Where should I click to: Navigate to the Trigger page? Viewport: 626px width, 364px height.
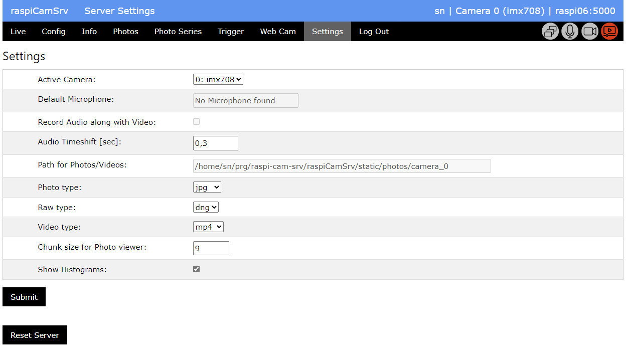pos(231,31)
